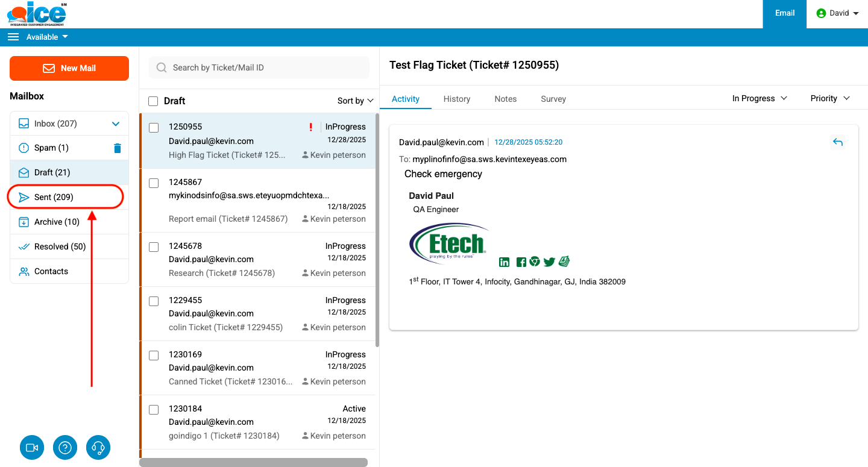Click the horizontal scrollbar under ticket list

[253, 462]
